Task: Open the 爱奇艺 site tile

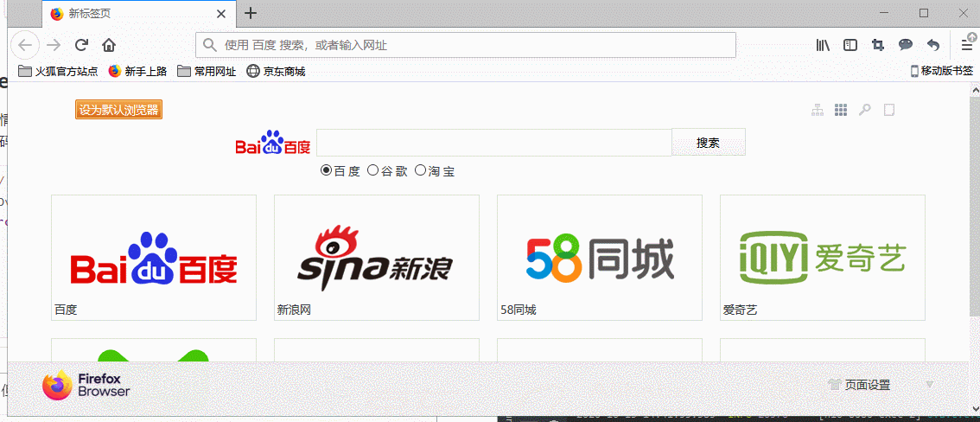Action: [x=823, y=258]
